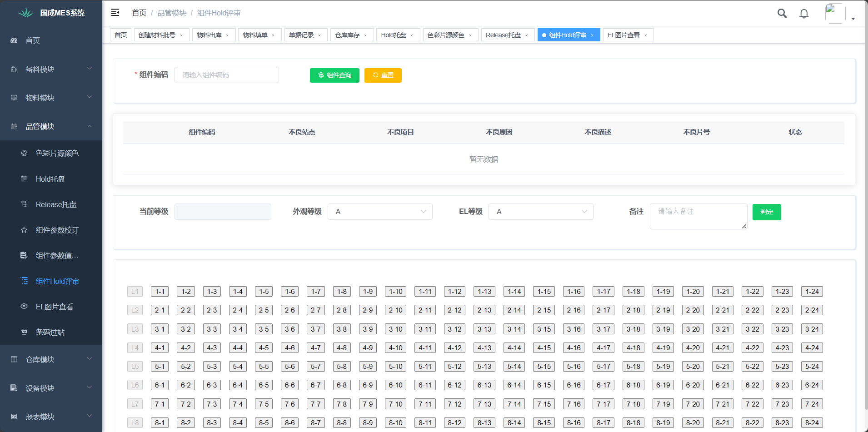Expand the 仓库模块 sidebar menu

point(51,359)
